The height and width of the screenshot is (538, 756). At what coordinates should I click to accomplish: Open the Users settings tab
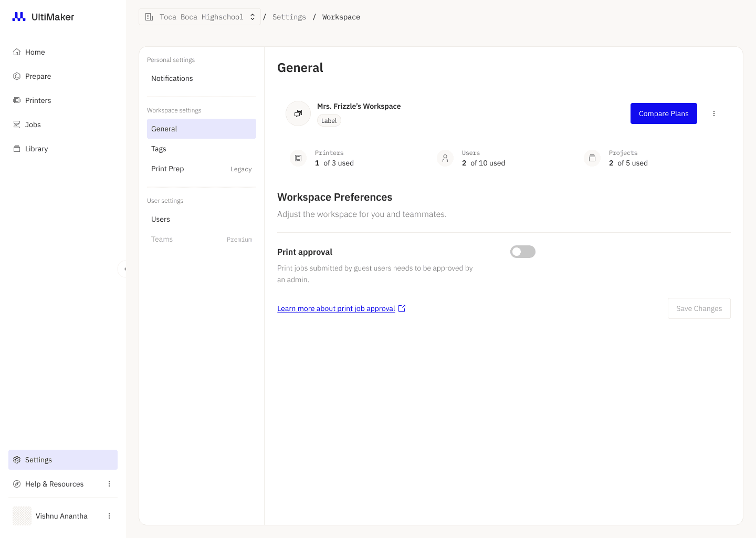(202, 219)
